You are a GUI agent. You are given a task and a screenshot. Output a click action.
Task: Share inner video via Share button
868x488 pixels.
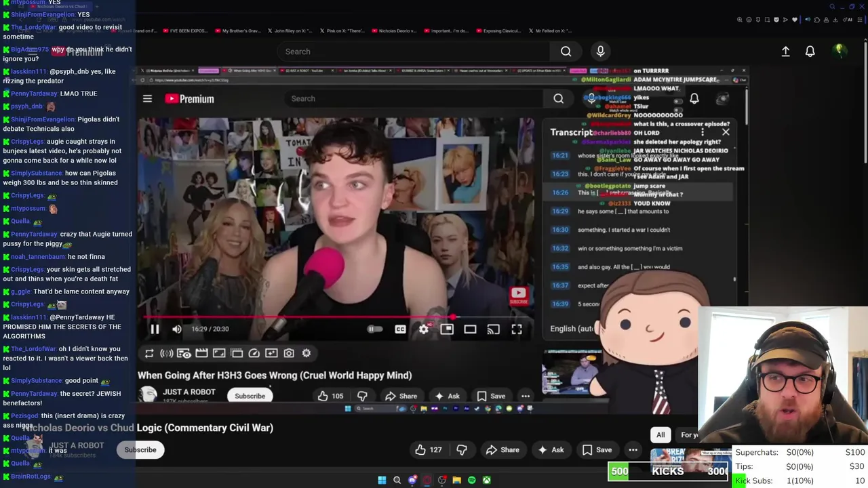401,396
